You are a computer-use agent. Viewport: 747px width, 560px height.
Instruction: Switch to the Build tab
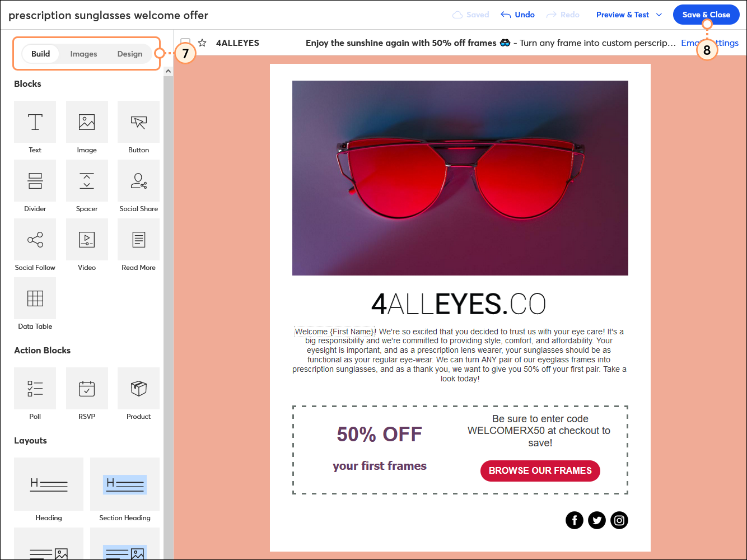(x=40, y=54)
